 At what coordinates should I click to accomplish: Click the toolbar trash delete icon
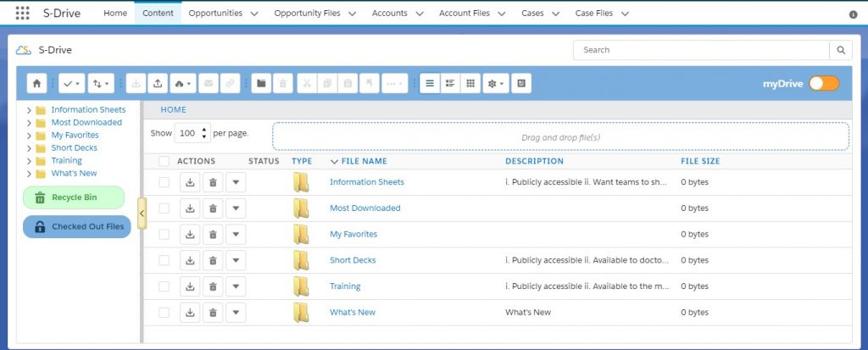point(283,84)
